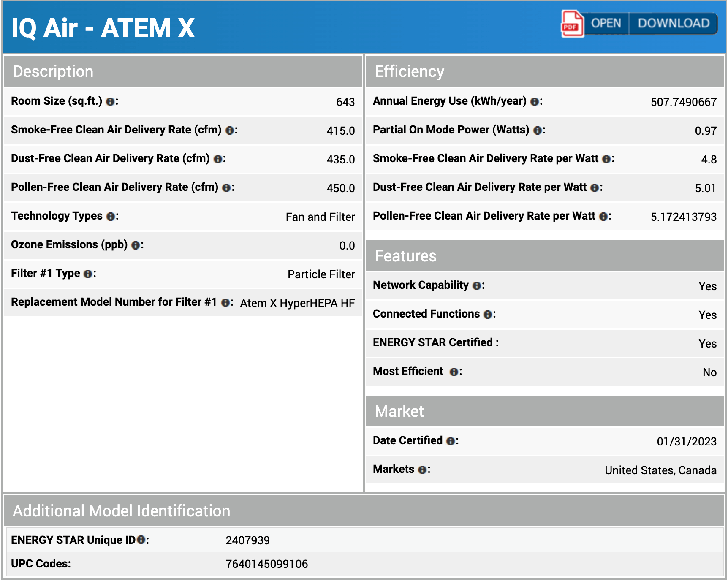
Task: Click the date 01/31/2023
Action: (687, 442)
